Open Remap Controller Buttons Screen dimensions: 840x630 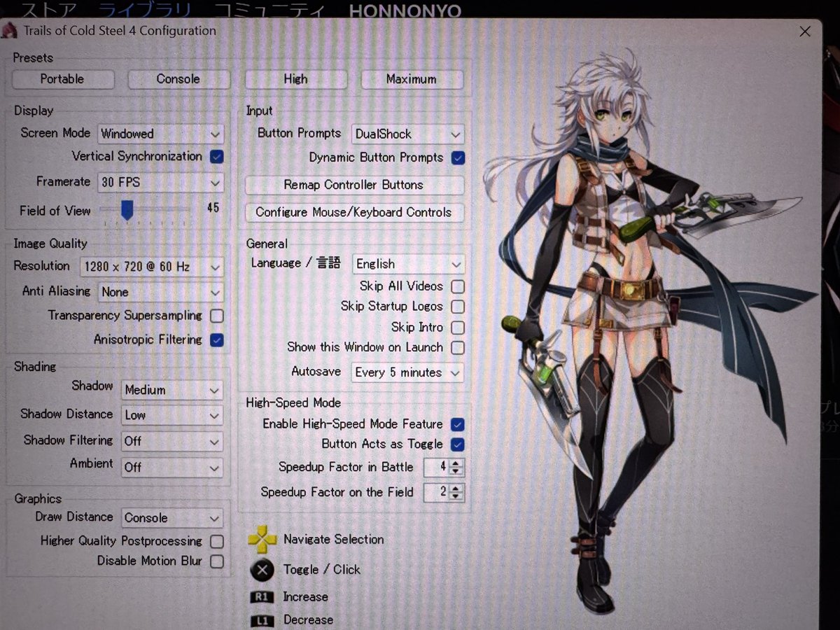[353, 185]
